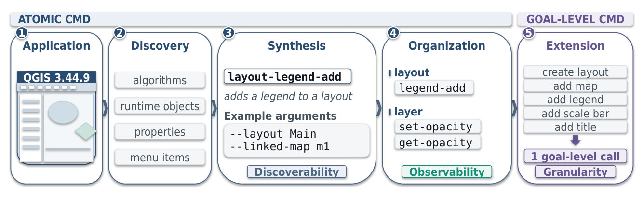The height and width of the screenshot is (201, 644).
Task: Click the 1 goal-level call button
Action: (x=576, y=156)
